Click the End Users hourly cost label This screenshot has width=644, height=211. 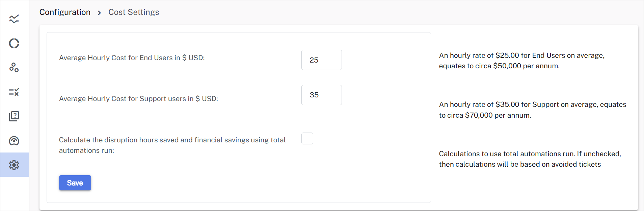tap(132, 58)
